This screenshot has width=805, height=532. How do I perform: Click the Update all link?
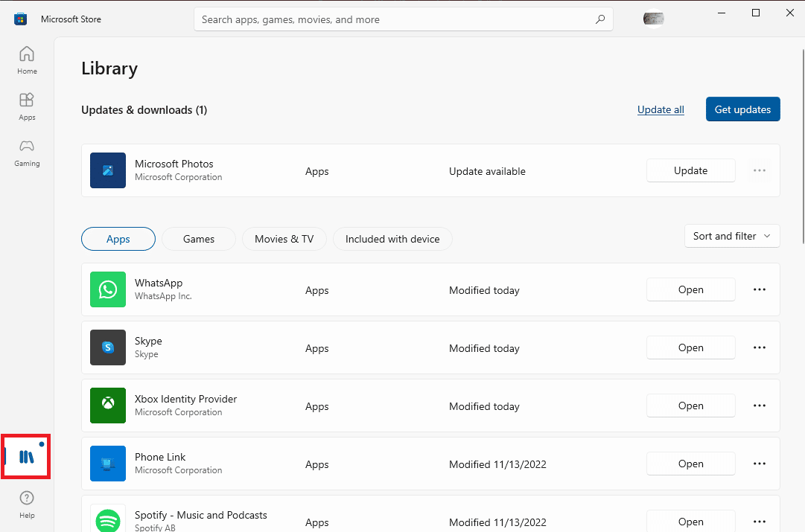(661, 109)
